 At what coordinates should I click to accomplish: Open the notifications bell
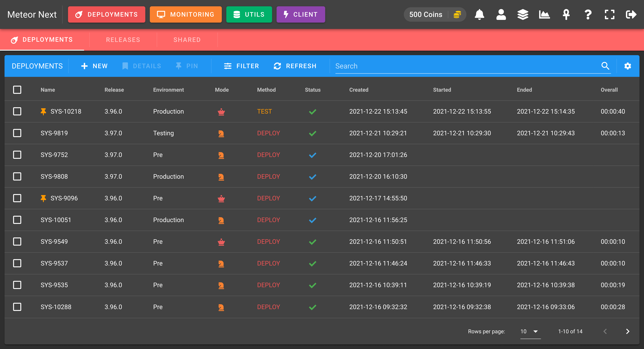479,14
